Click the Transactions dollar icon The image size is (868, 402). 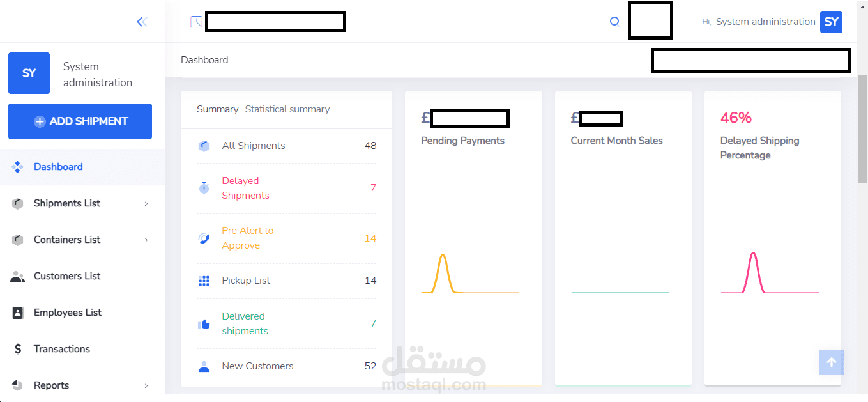pyautogui.click(x=18, y=349)
